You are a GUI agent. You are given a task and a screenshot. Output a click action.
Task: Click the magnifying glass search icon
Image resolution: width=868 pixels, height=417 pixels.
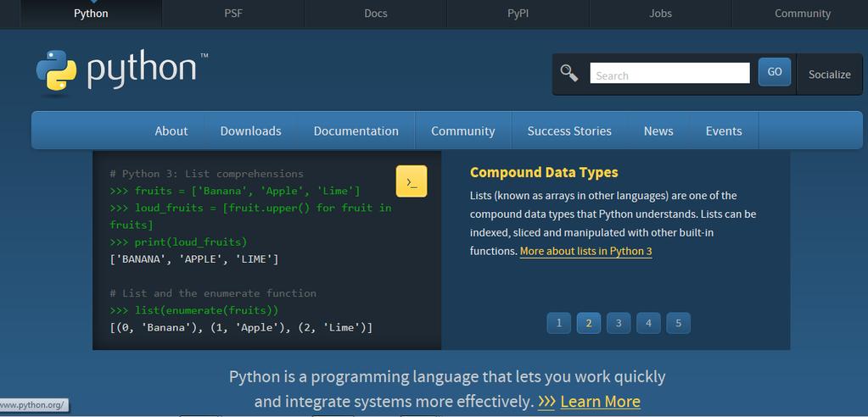pyautogui.click(x=569, y=73)
